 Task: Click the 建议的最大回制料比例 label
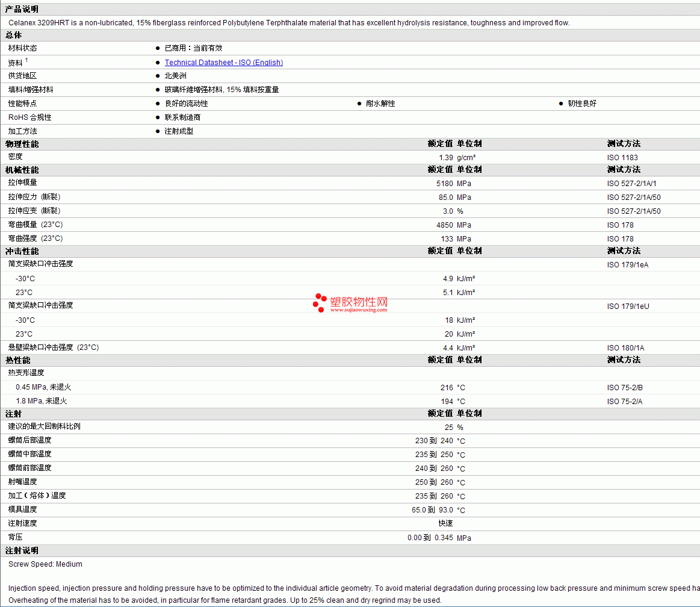click(44, 426)
